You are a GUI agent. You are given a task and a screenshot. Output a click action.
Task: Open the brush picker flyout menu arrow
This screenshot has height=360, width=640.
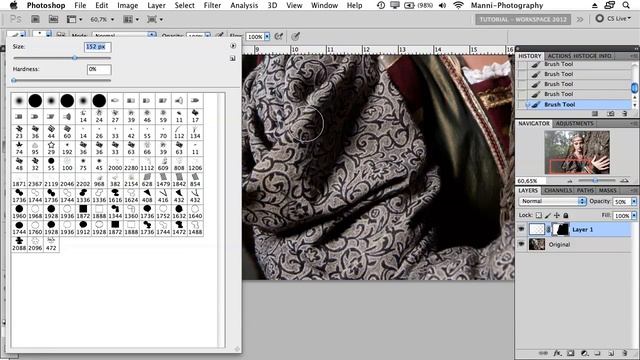pyautogui.click(x=233, y=46)
